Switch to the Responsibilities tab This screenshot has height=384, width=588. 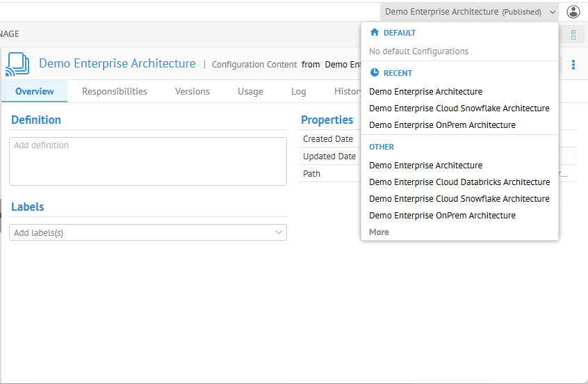tap(115, 91)
